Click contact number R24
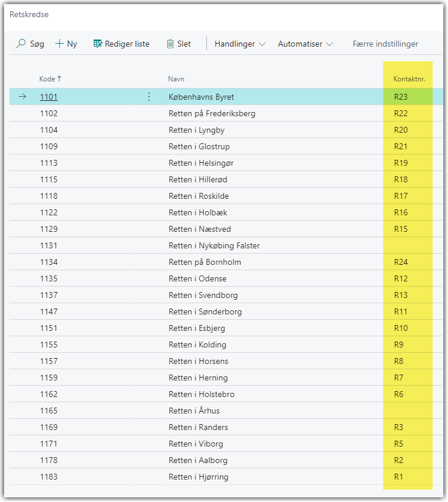The width and height of the screenshot is (448, 502). point(401,262)
